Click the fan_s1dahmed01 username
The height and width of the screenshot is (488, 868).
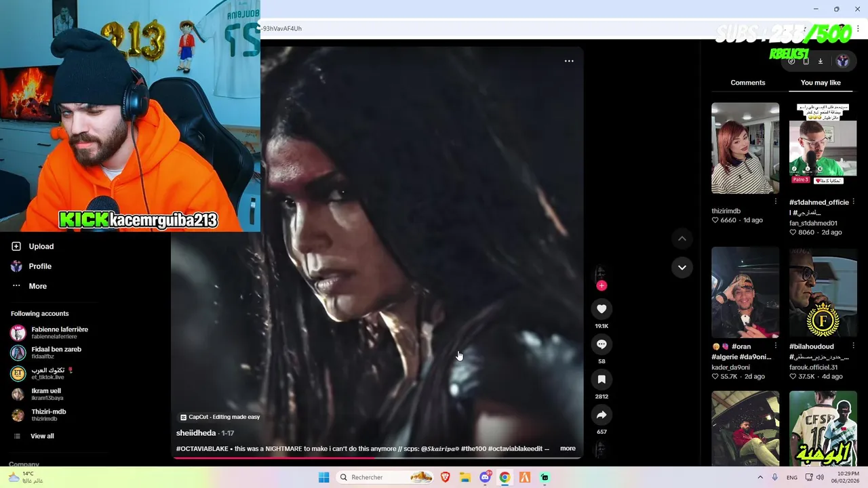pyautogui.click(x=813, y=223)
